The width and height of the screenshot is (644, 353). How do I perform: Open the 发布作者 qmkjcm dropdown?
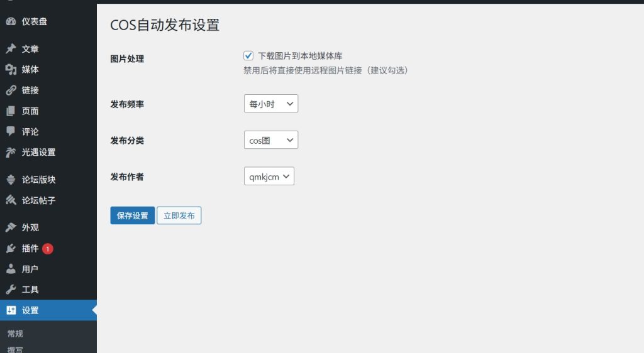[x=269, y=176]
